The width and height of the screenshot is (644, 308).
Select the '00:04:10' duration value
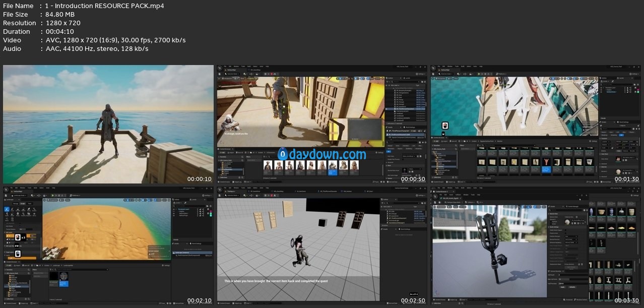tap(61, 32)
